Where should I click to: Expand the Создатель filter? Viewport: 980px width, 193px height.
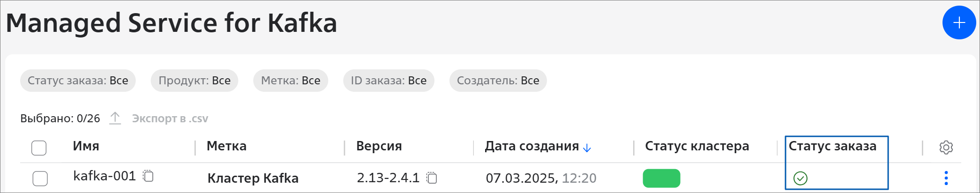(x=498, y=81)
